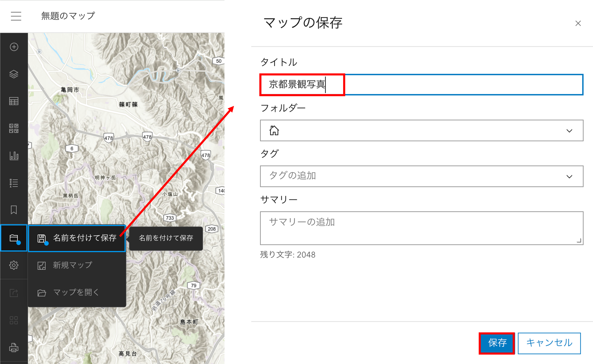Open the Map properties gear icon
The width and height of the screenshot is (593, 364).
(14, 265)
